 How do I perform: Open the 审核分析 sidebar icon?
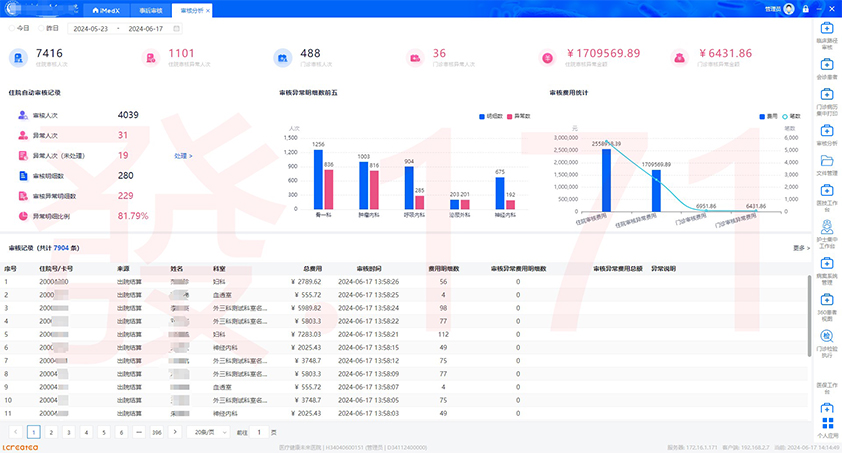[826, 131]
